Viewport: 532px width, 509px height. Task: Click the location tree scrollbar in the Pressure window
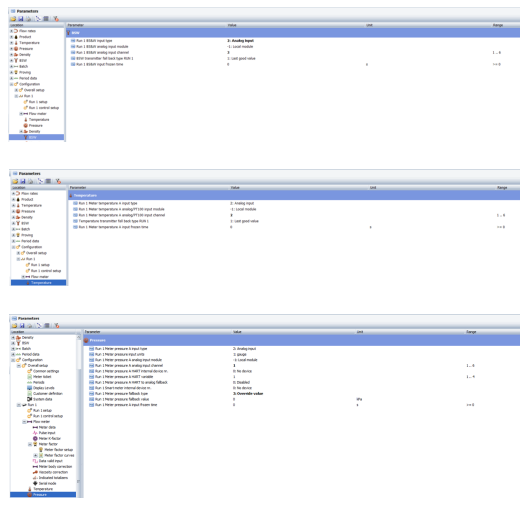[79, 416]
